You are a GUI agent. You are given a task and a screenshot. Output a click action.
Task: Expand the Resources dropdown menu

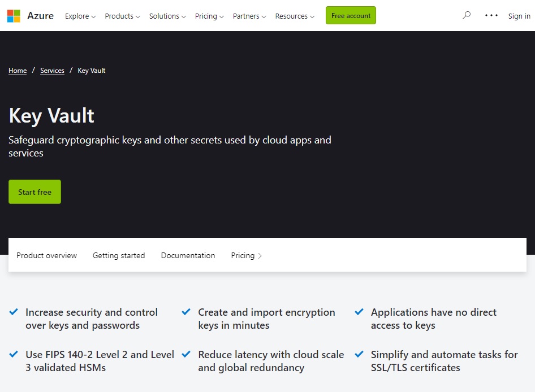pyautogui.click(x=295, y=16)
